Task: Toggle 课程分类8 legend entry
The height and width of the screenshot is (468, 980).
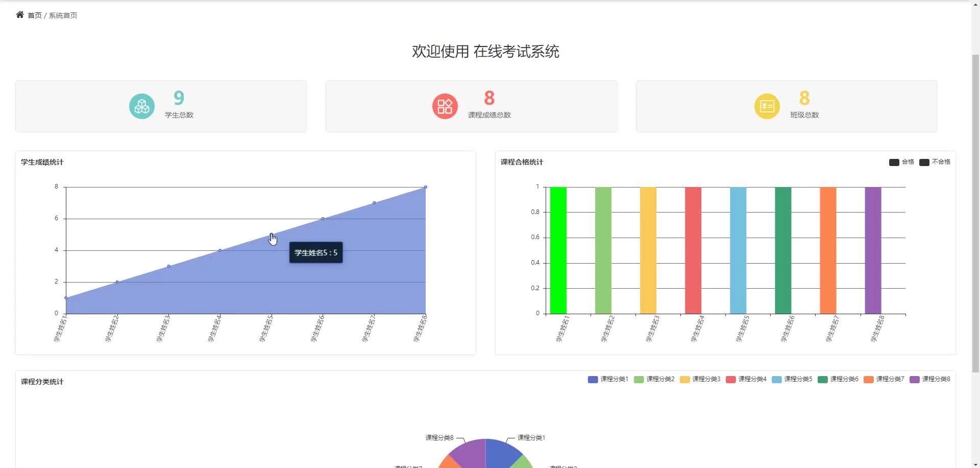Action: pyautogui.click(x=930, y=379)
